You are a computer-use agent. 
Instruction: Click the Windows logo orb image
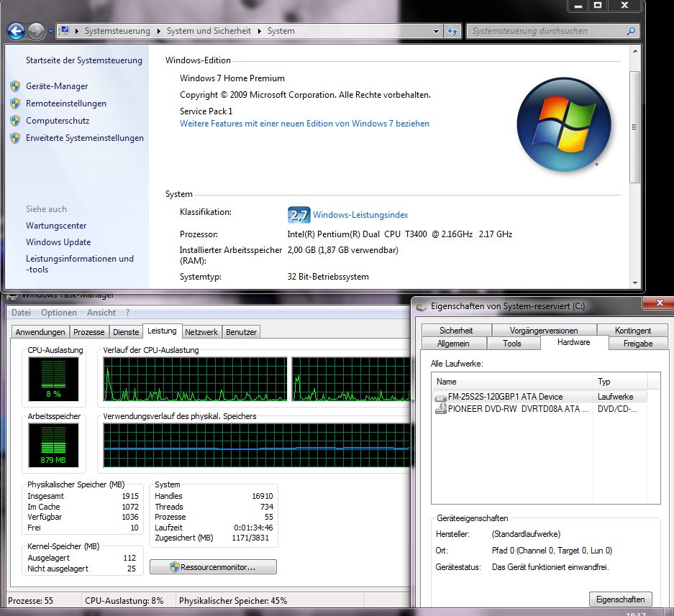click(563, 124)
